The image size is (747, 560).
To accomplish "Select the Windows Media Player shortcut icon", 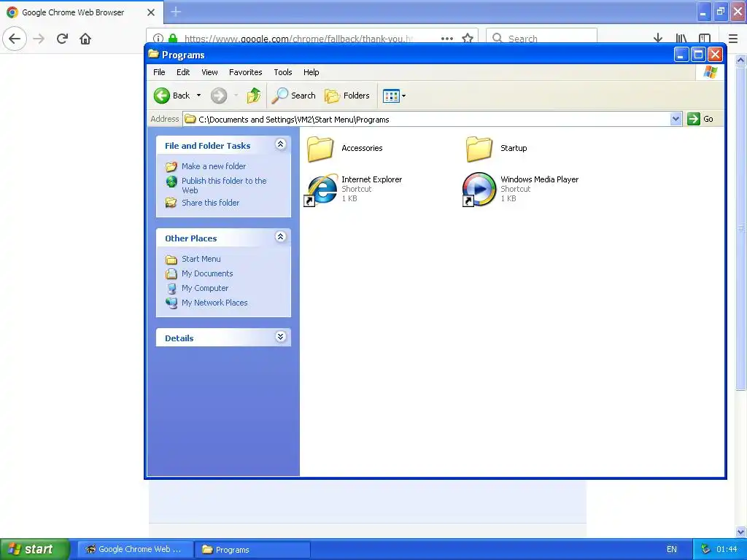I will click(x=479, y=190).
